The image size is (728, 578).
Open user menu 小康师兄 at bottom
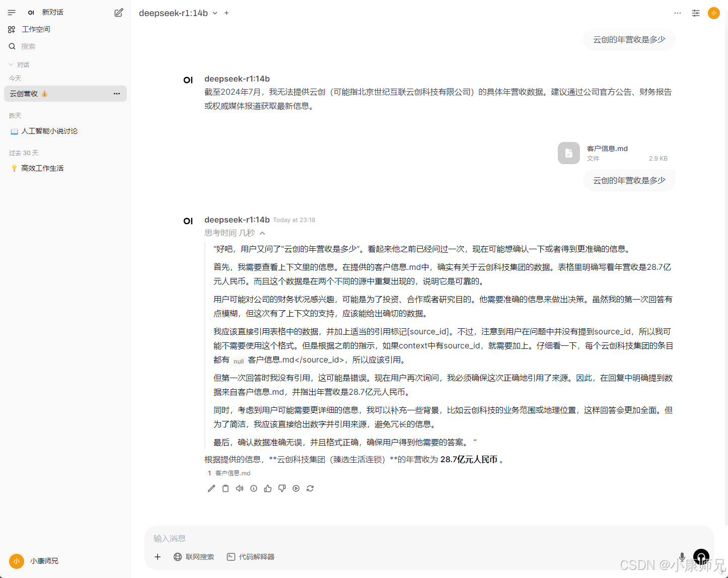point(34,561)
